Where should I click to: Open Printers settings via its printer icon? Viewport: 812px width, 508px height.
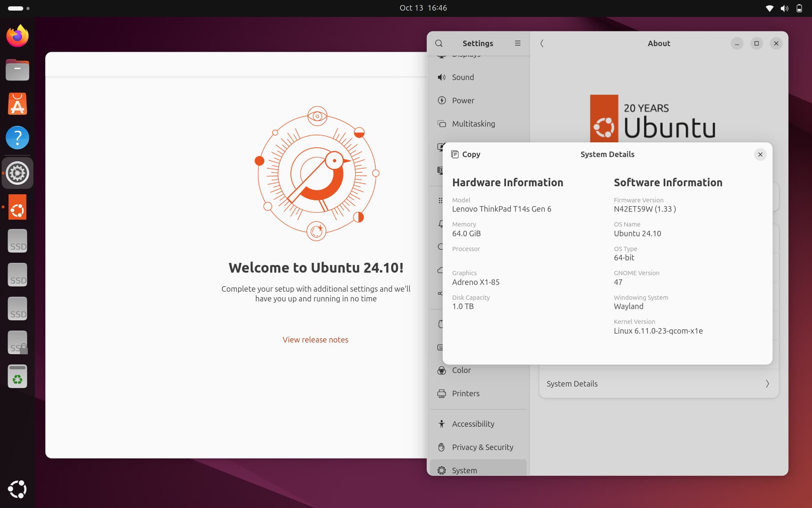pyautogui.click(x=442, y=393)
